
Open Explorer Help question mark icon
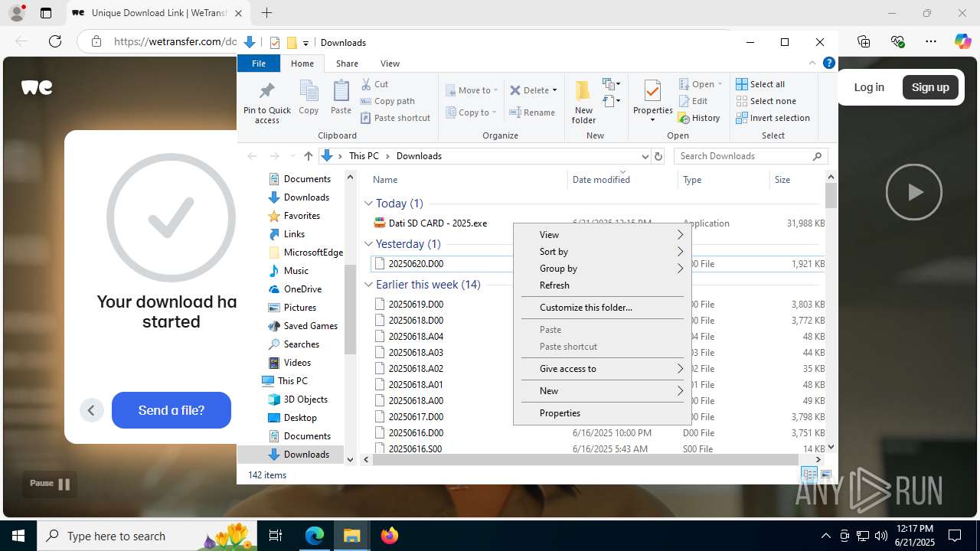tap(828, 64)
